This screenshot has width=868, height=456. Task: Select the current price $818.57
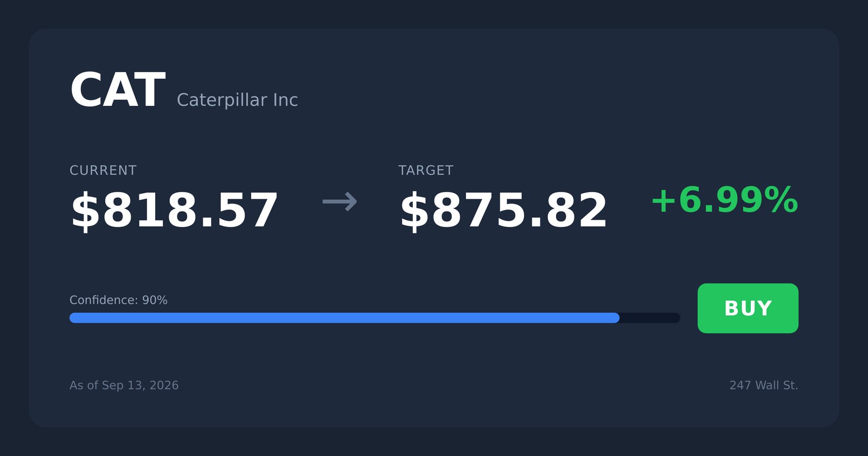tap(174, 211)
